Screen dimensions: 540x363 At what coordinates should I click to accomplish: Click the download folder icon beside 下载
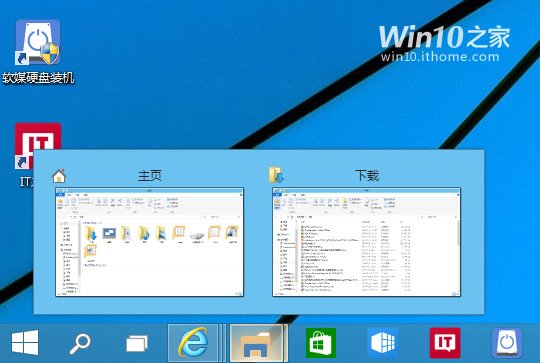[276, 175]
